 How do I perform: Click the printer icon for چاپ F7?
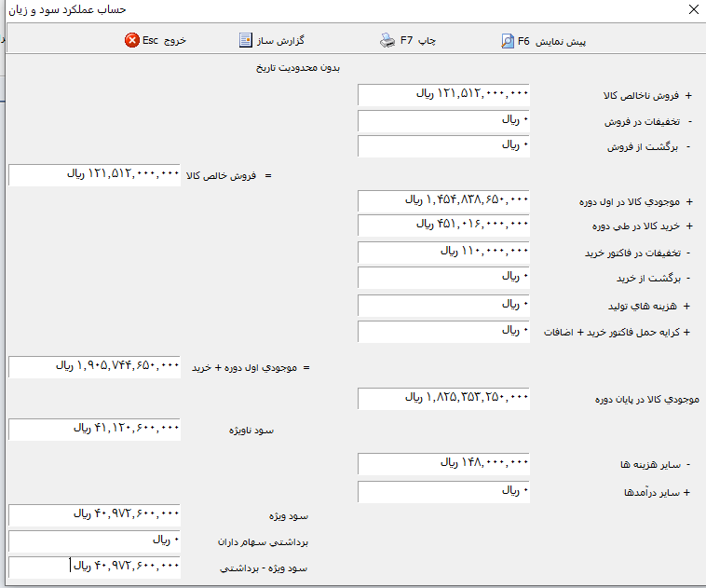pos(387,41)
